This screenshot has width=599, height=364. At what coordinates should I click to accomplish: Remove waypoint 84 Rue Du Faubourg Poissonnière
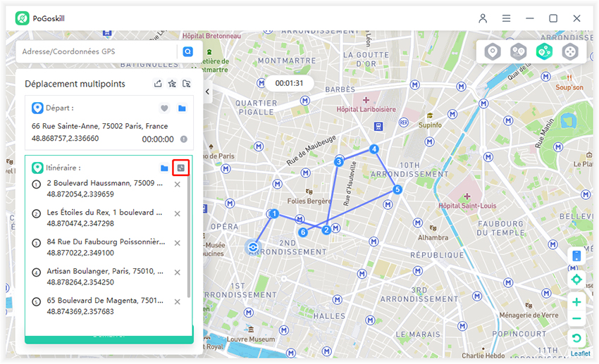[x=178, y=243]
